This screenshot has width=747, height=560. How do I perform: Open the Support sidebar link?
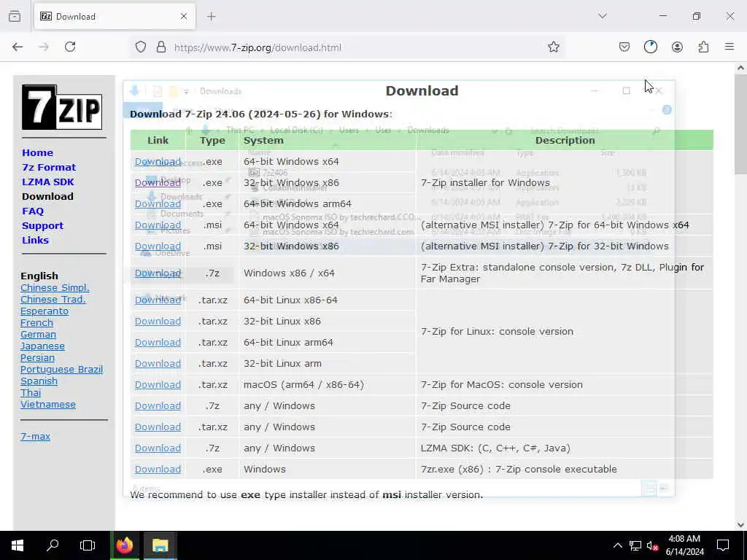[42, 226]
